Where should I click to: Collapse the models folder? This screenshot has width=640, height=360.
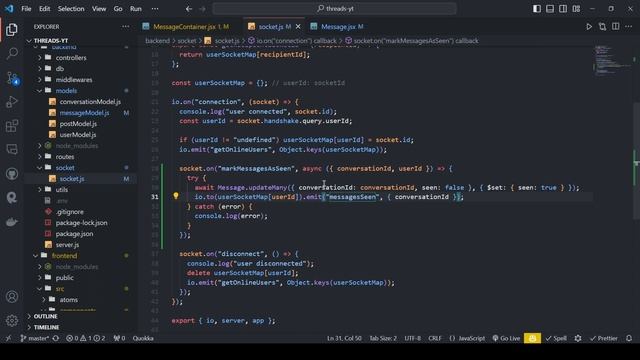[66, 91]
